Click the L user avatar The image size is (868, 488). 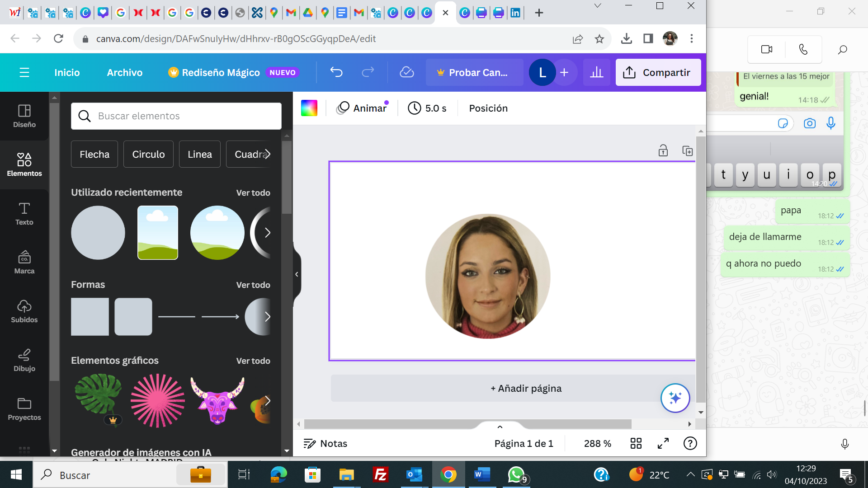[x=542, y=72]
